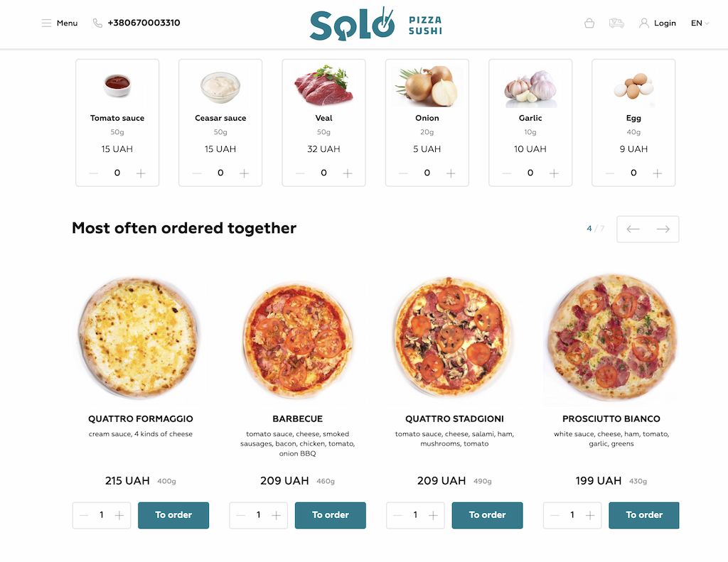The image size is (728, 562).
Task: Click To order for Quattro Stadgioni
Action: click(x=487, y=515)
